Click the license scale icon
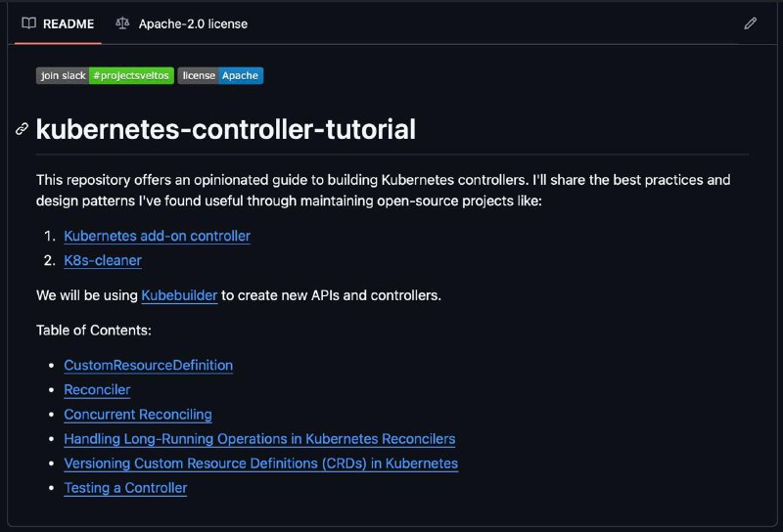Viewport: 783px width, 532px height. click(x=122, y=22)
